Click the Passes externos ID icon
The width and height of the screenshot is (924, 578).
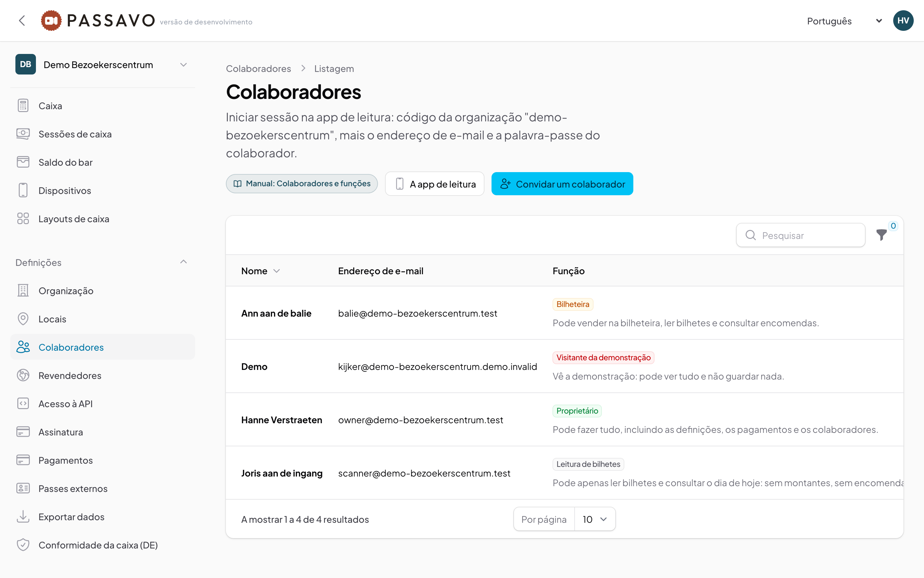tap(23, 488)
